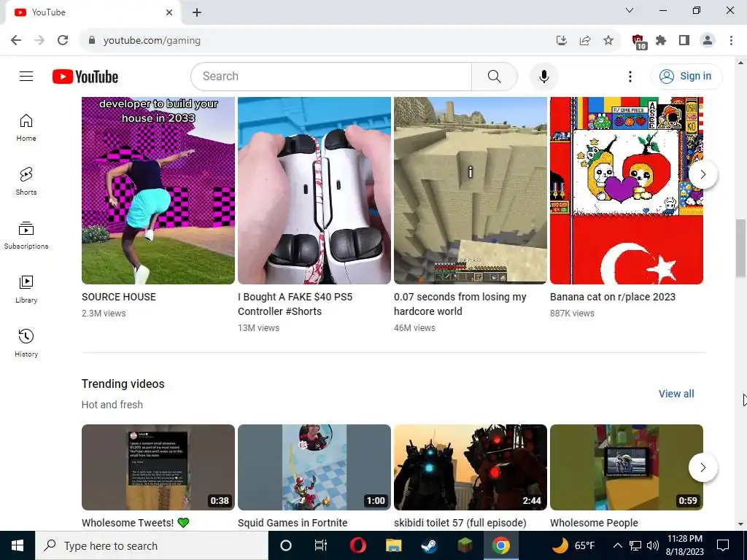Open the install app icon in address bar
This screenshot has width=747, height=560.
[562, 40]
